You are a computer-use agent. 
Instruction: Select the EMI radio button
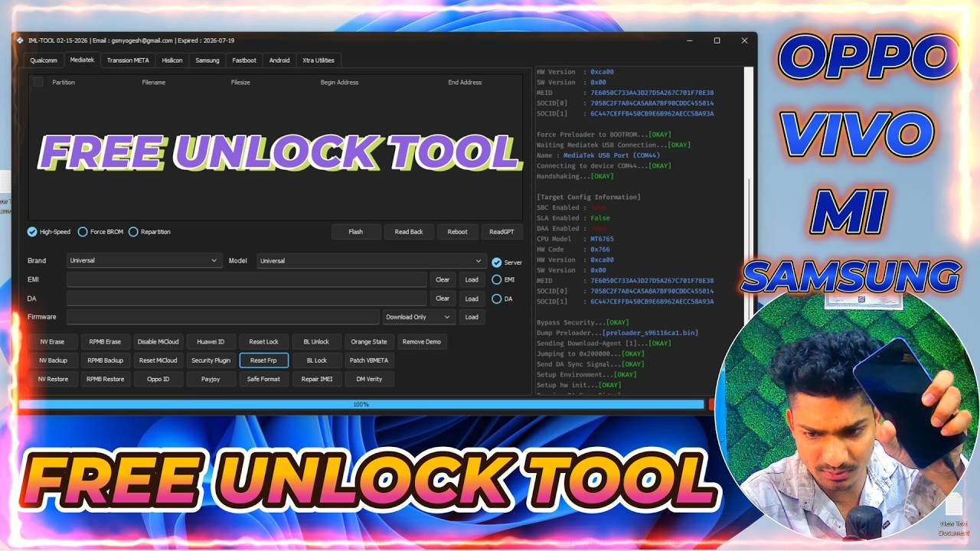tap(503, 280)
